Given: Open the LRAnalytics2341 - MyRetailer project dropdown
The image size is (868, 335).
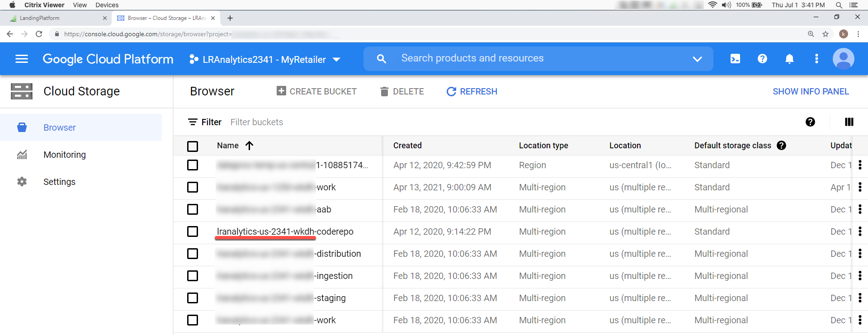Looking at the screenshot, I should 265,59.
